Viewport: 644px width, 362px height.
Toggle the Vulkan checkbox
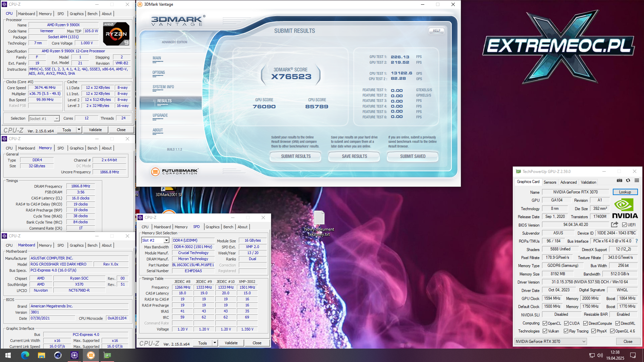tap(545, 331)
